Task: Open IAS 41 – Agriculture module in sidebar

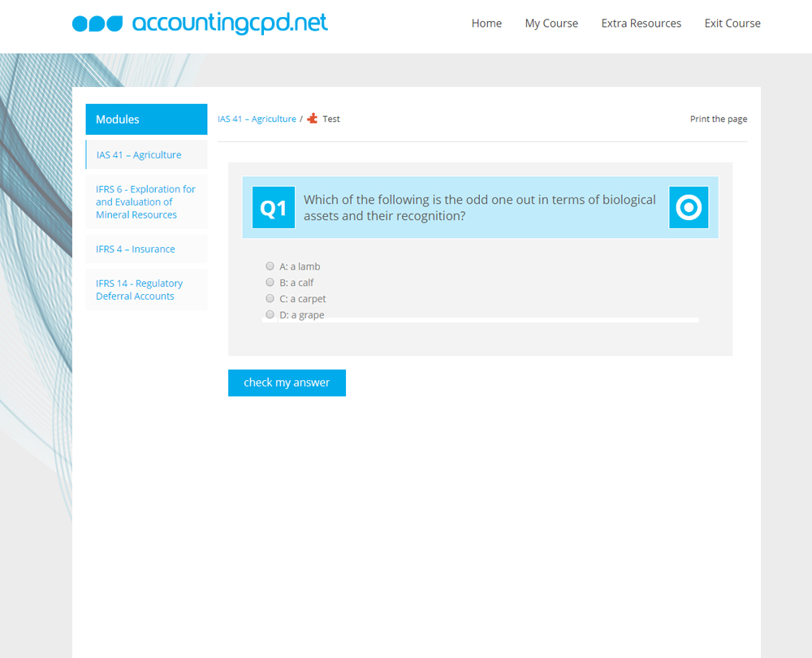Action: (139, 155)
